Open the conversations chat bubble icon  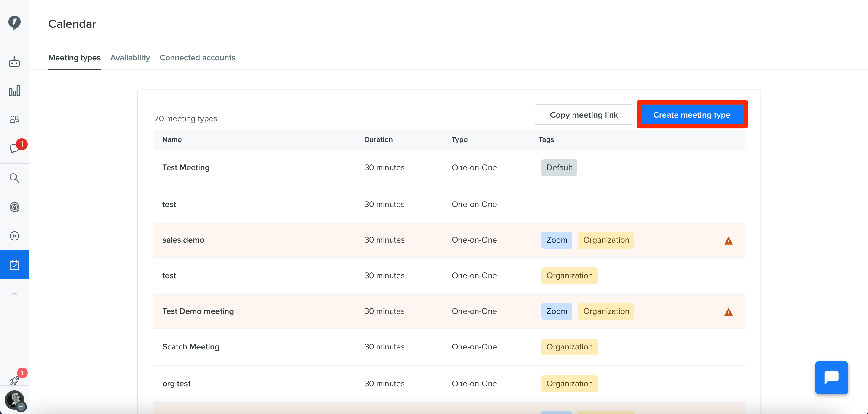14,148
